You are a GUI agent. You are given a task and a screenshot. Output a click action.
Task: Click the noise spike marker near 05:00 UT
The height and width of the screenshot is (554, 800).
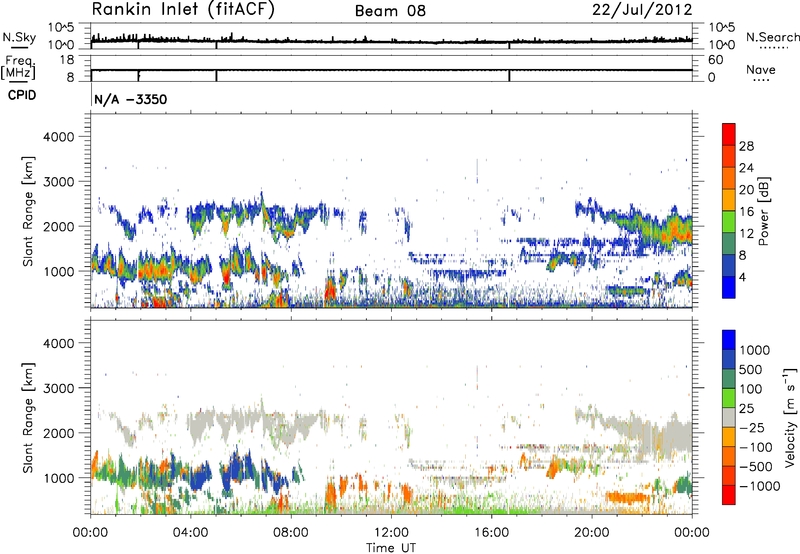pos(217,45)
